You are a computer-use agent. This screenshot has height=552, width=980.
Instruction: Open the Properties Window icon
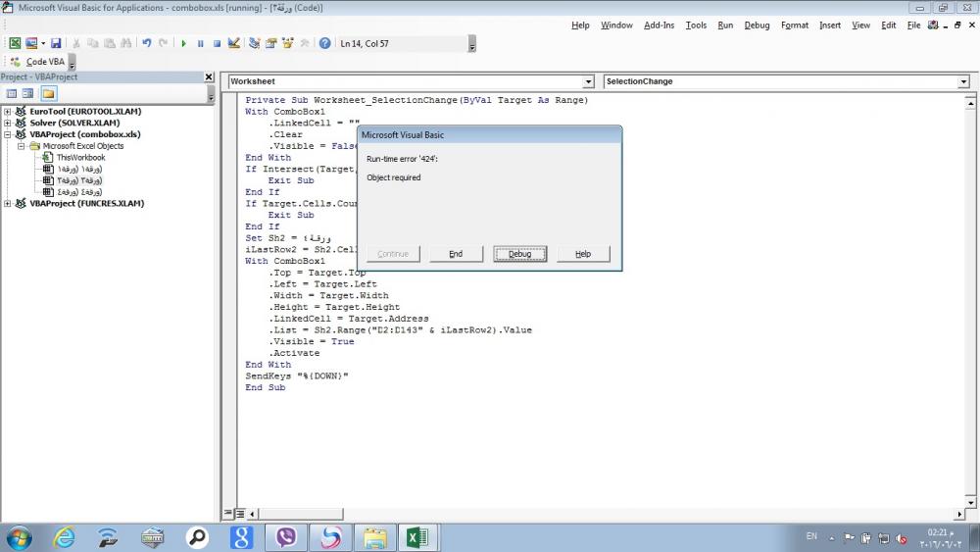(270, 43)
